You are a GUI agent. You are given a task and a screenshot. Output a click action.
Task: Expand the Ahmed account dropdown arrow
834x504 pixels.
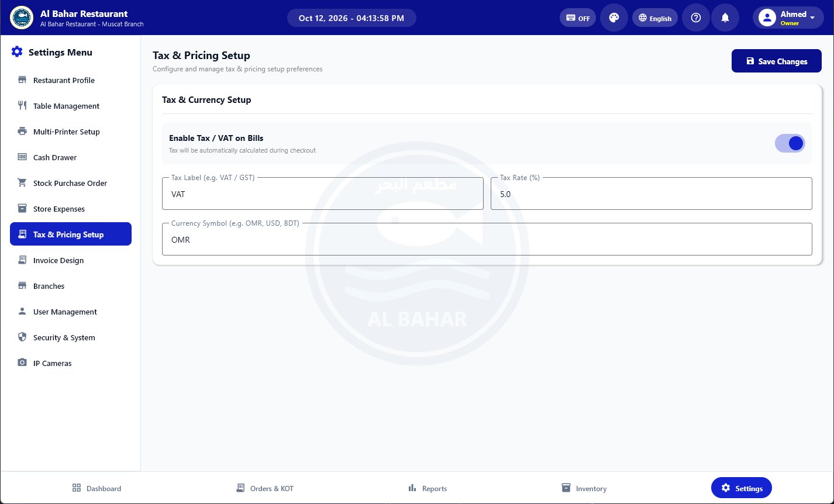tap(812, 18)
